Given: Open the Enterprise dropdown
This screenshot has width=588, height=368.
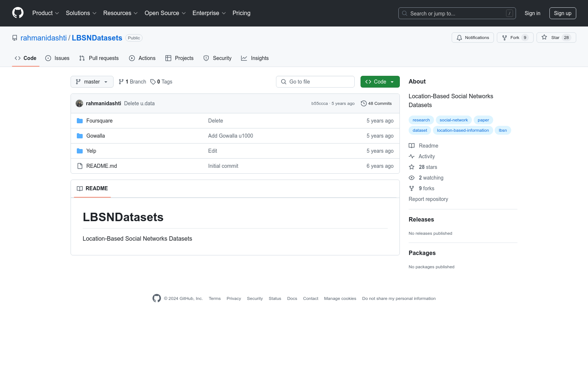Looking at the screenshot, I should (x=209, y=13).
